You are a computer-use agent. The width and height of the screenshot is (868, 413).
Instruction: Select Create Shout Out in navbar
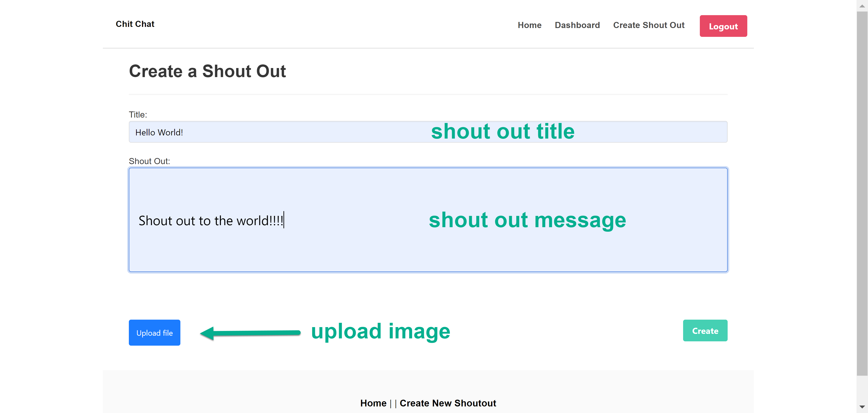649,25
